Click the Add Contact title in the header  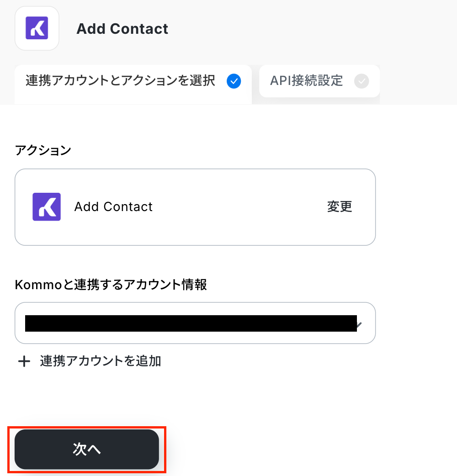(122, 29)
